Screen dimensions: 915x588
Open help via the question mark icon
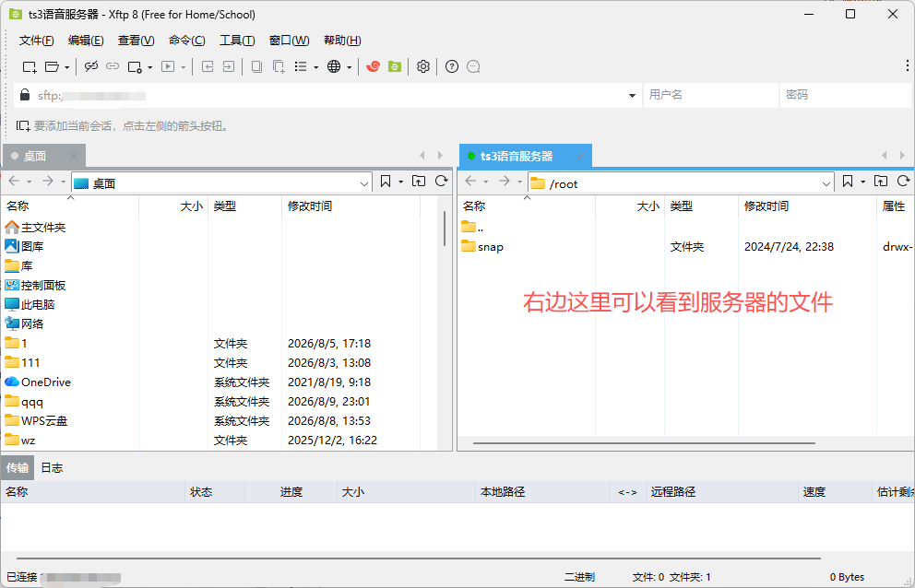click(x=452, y=66)
